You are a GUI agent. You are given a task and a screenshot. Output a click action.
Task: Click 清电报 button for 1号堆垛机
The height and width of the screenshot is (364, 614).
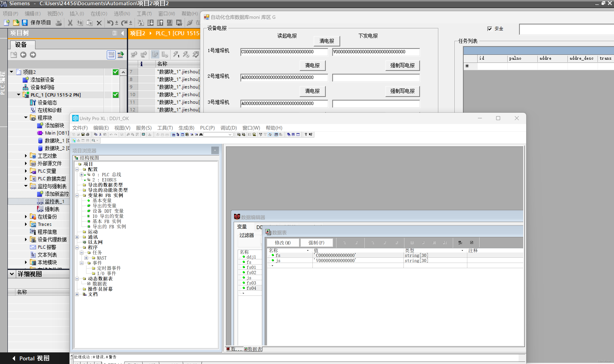327,41
